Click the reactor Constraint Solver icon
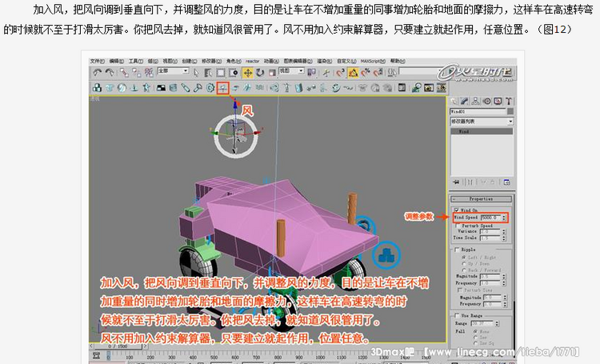 click(x=274, y=88)
